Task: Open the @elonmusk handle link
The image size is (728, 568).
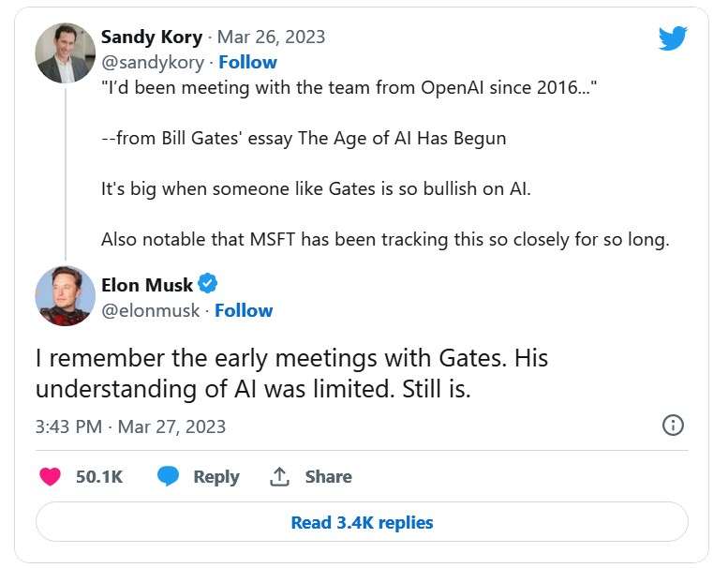Action: click(x=150, y=310)
